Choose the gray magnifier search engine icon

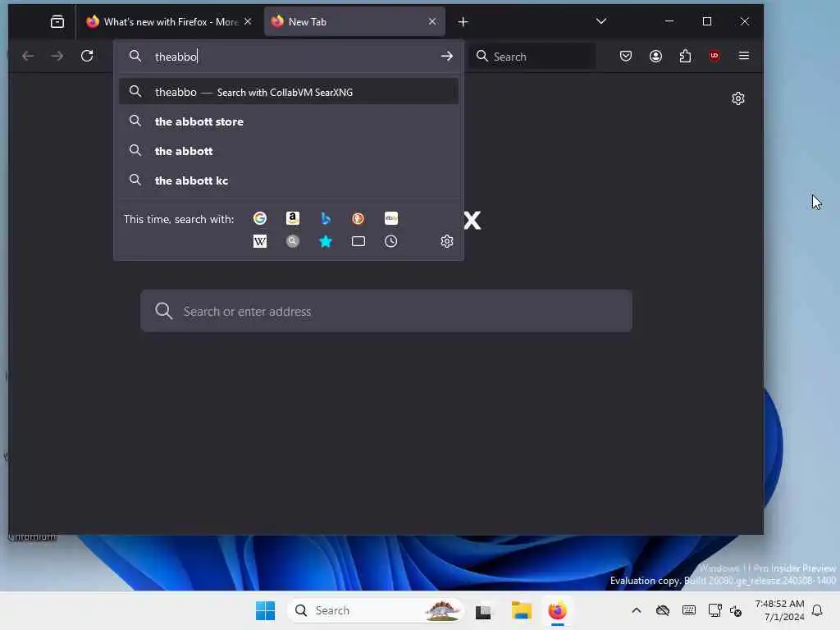coord(293,241)
